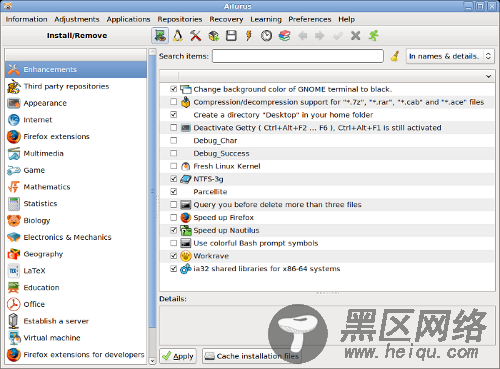The image size is (500, 369).
Task: Click the lightning bolt toolbar icon
Action: (249, 36)
